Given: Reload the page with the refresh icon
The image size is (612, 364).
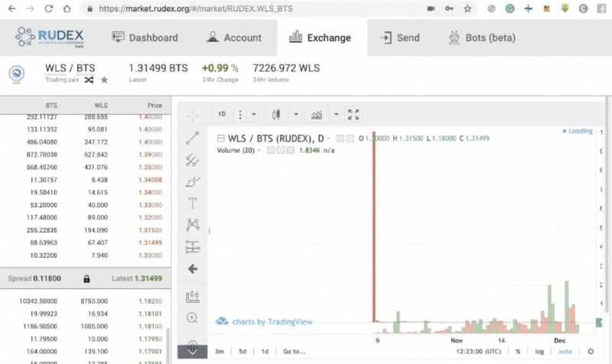Looking at the screenshot, I should (48, 8).
